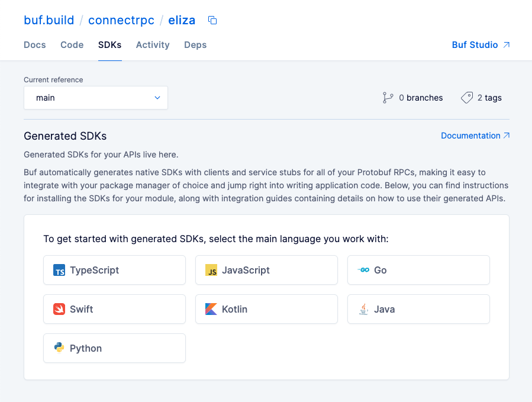Viewport: 532px width, 402px height.
Task: View the 0 branches link
Action: click(412, 98)
